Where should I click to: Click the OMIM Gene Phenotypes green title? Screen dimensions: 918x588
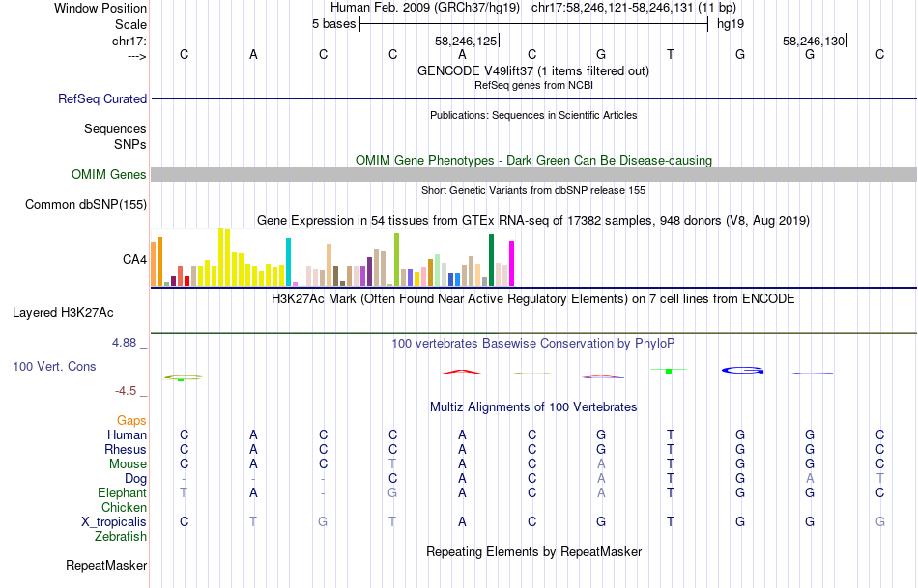533,161
